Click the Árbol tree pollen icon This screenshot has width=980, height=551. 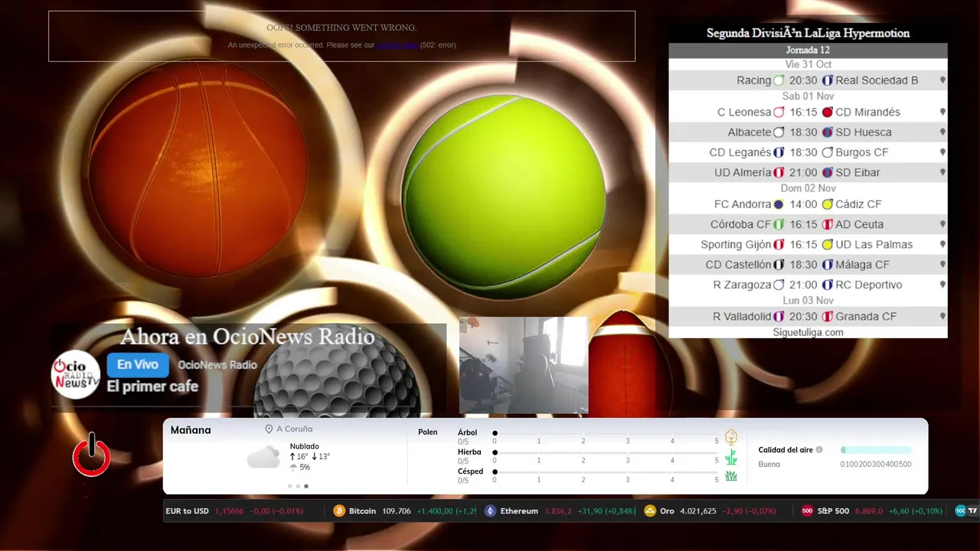coord(731,437)
